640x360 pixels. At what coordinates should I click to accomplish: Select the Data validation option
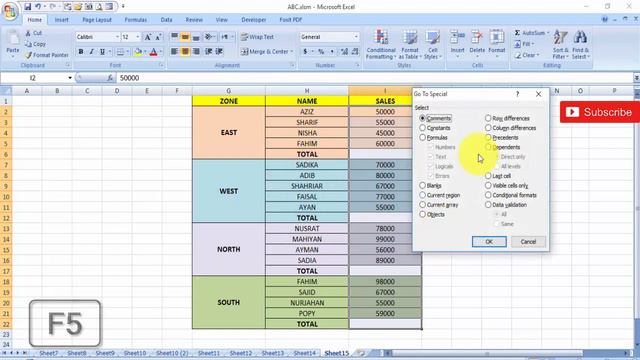(x=488, y=205)
